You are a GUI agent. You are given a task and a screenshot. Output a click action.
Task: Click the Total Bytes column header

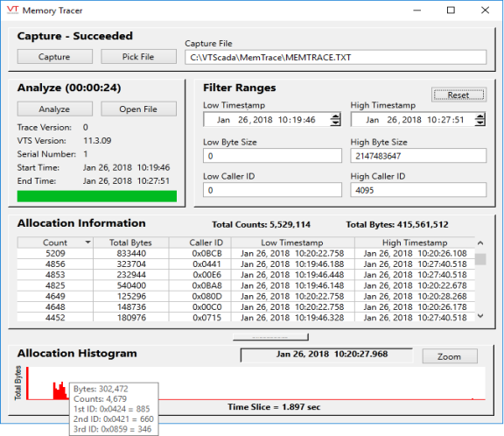(x=131, y=243)
